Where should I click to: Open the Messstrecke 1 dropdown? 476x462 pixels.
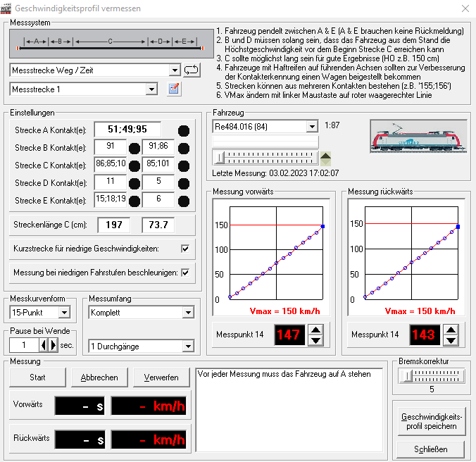pyautogui.click(x=151, y=89)
